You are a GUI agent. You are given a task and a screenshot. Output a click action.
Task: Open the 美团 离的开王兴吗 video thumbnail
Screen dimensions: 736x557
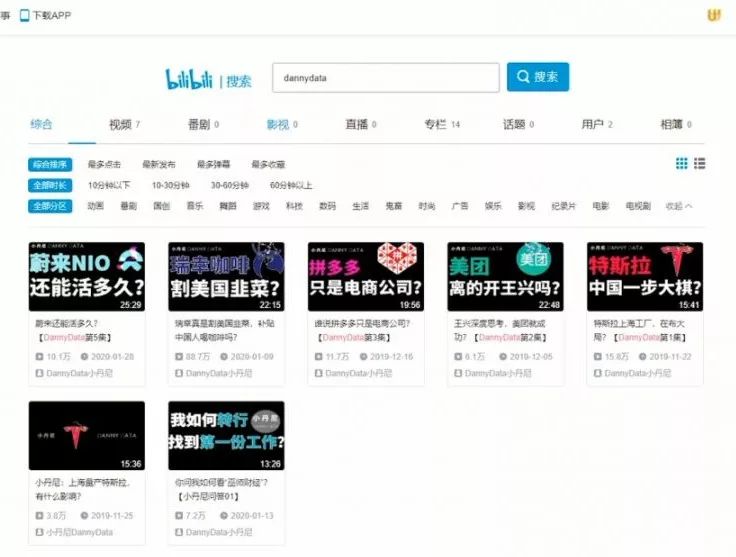point(506,276)
